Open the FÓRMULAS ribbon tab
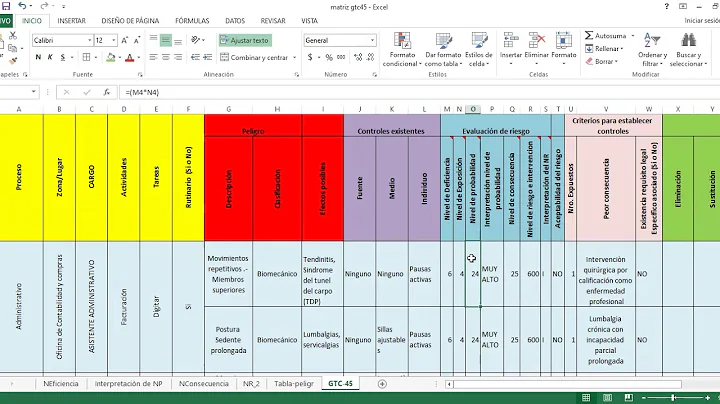Screen dimensions: 720x404 (x=192, y=21)
